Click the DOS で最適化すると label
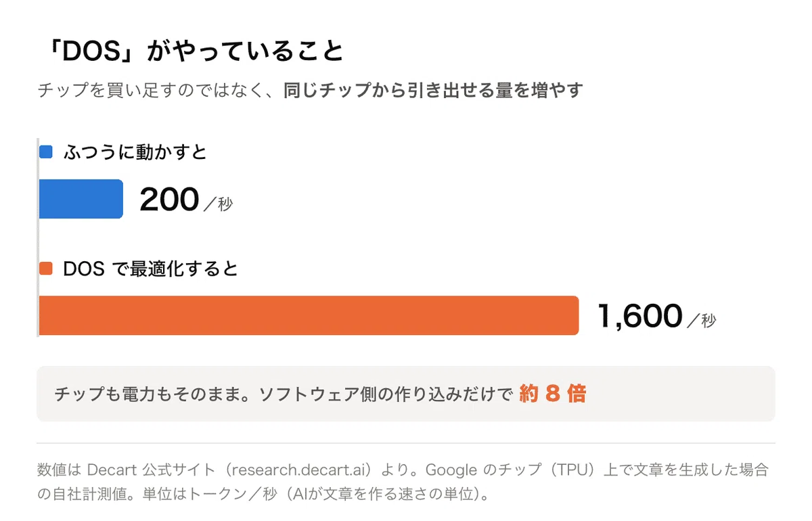This screenshot has width=812, height=521. 151,269
